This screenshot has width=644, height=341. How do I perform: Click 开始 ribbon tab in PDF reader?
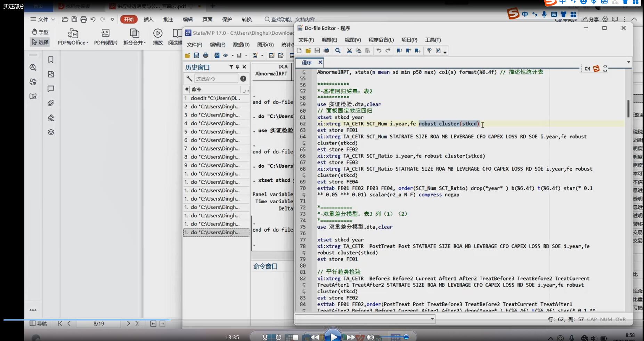click(129, 19)
